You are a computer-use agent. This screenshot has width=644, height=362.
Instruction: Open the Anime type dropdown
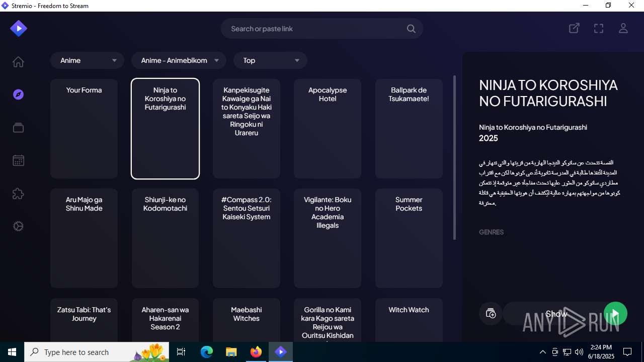click(x=87, y=60)
